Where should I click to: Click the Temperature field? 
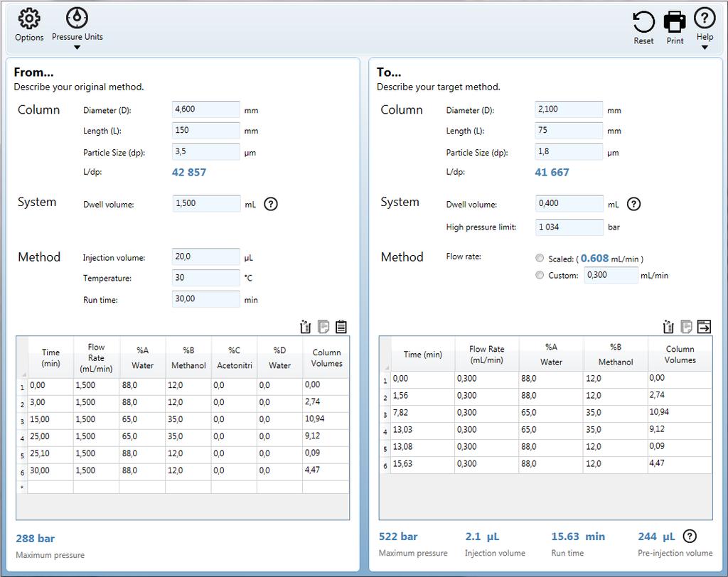click(x=205, y=278)
